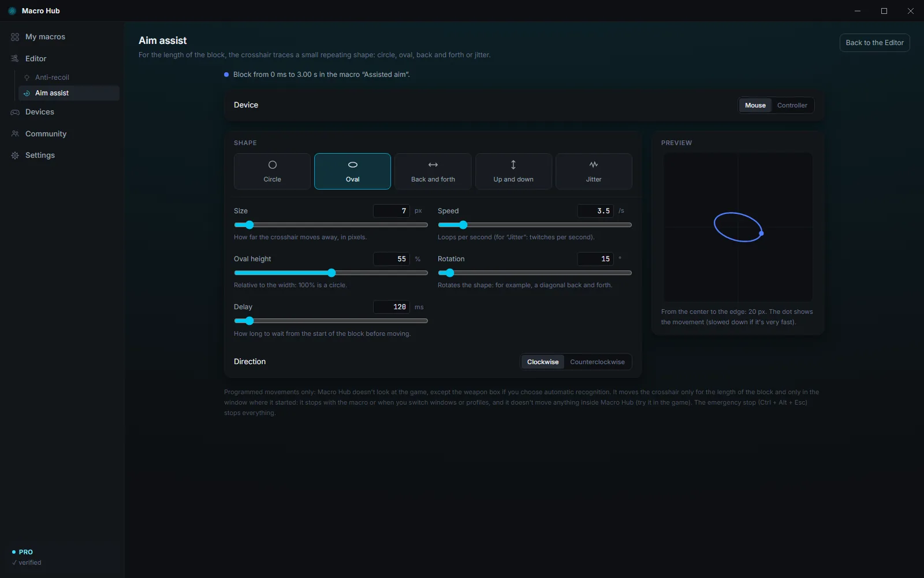Click the Macro Hub logo icon

pyautogui.click(x=12, y=11)
